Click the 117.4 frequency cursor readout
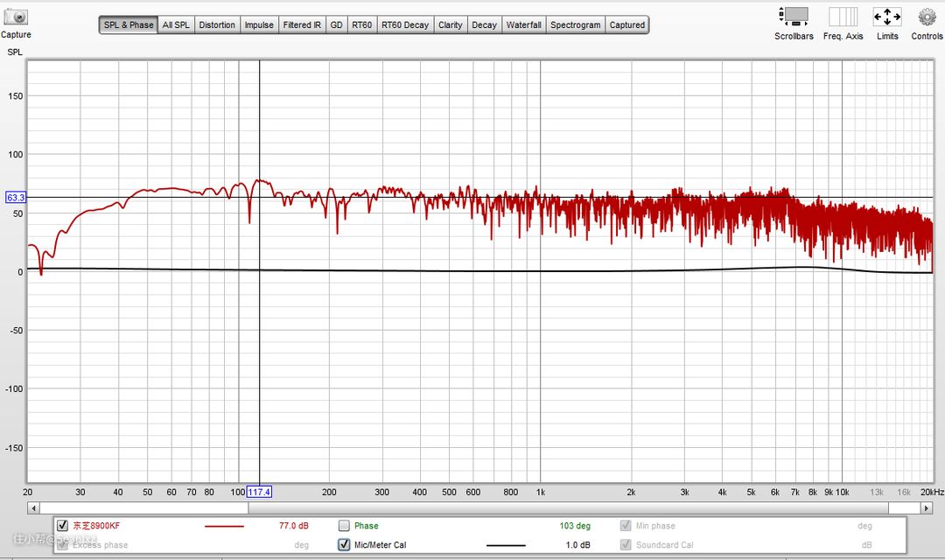945x560 pixels. 259,492
